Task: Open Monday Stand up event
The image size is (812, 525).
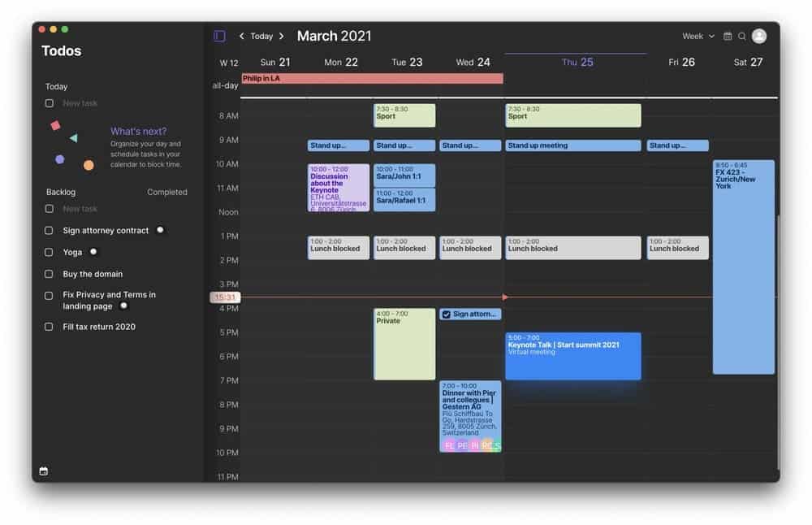Action: click(338, 145)
